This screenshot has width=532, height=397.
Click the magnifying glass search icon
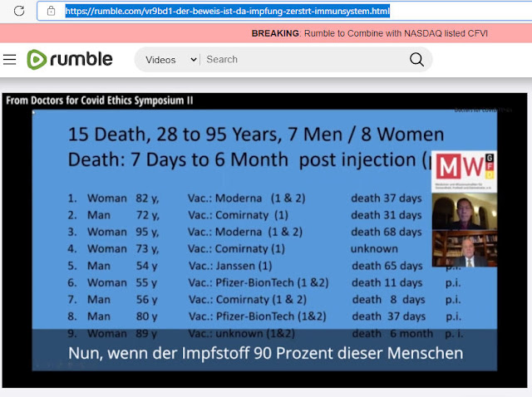click(x=416, y=60)
